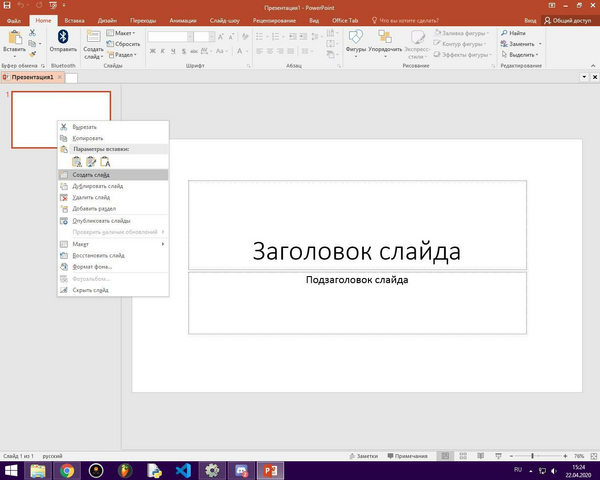Open File Explorer from taskbar
The image size is (600, 480).
[38, 470]
